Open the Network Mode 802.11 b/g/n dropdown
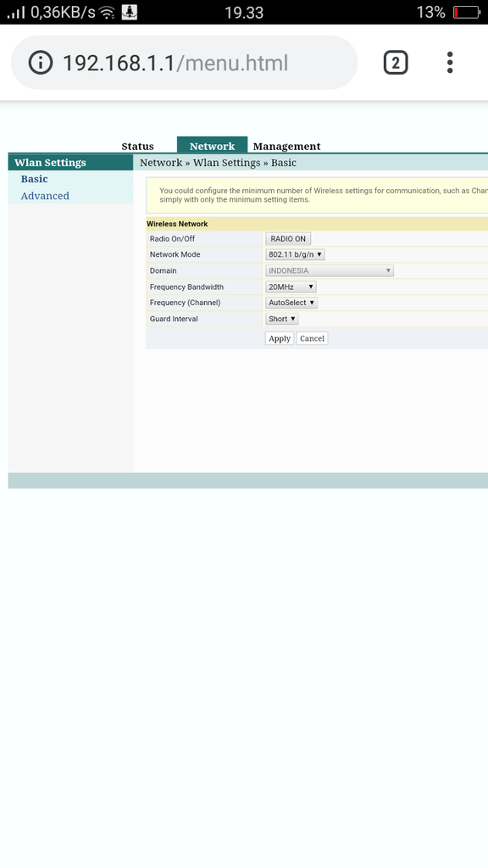This screenshot has width=488, height=868. pyautogui.click(x=295, y=254)
